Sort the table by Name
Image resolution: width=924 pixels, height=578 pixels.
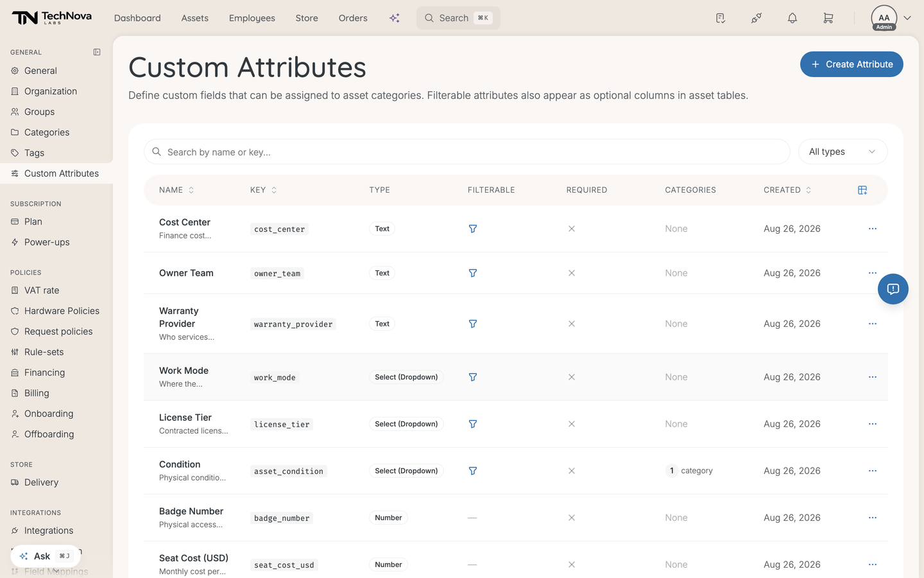176,190
